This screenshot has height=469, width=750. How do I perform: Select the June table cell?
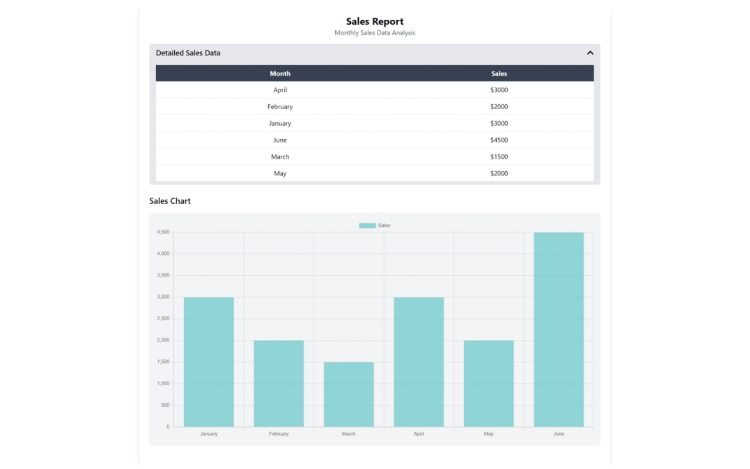click(280, 140)
